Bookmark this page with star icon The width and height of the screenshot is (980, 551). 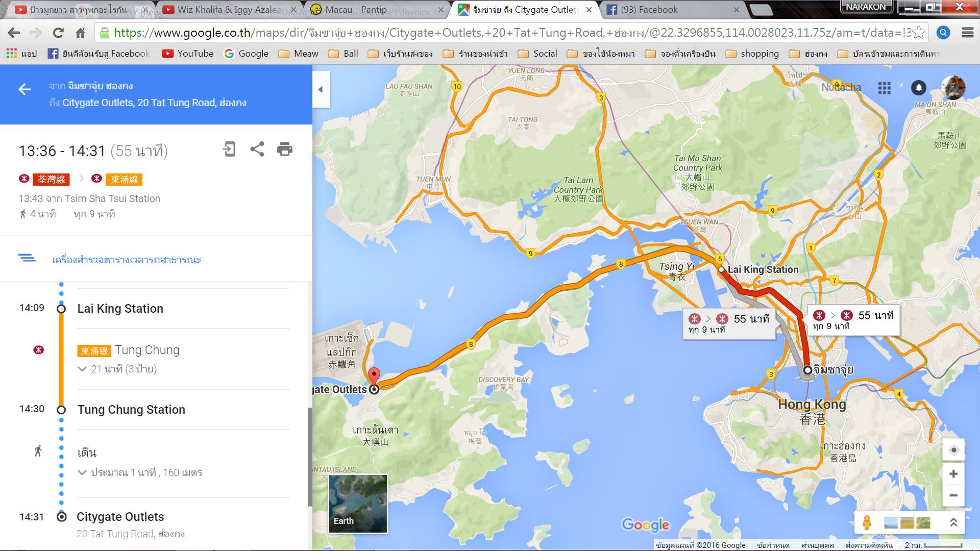[x=918, y=33]
